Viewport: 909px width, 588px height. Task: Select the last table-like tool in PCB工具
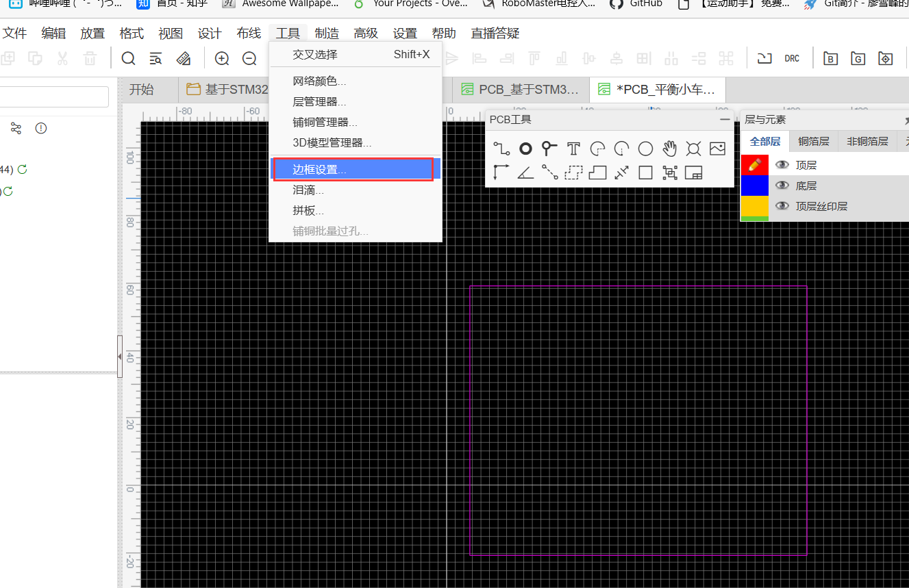click(693, 172)
